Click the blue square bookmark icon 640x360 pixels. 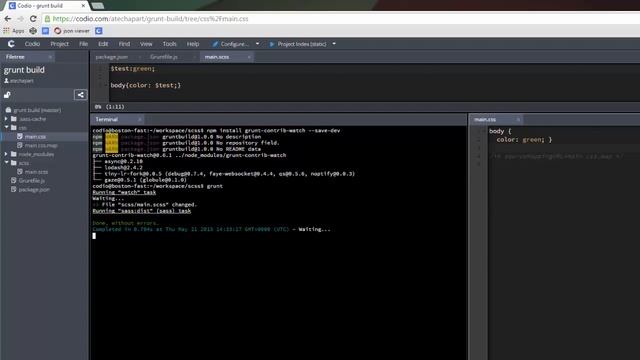click(x=45, y=31)
